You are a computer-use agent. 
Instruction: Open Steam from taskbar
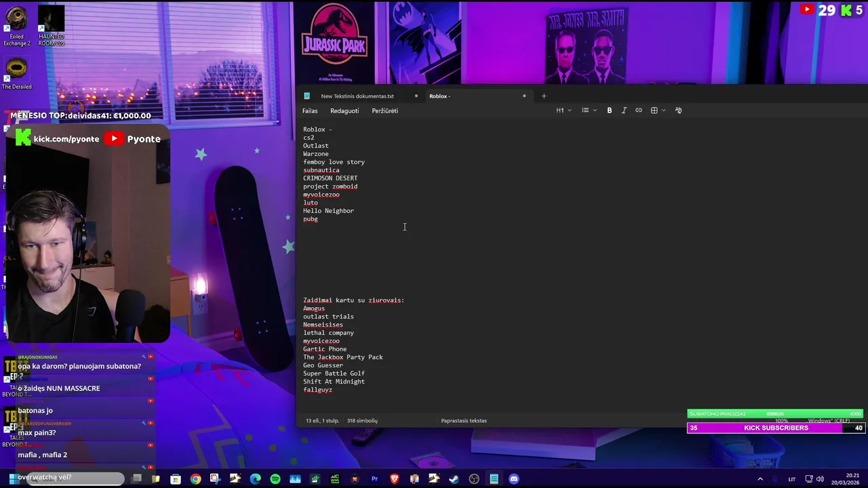[454, 479]
